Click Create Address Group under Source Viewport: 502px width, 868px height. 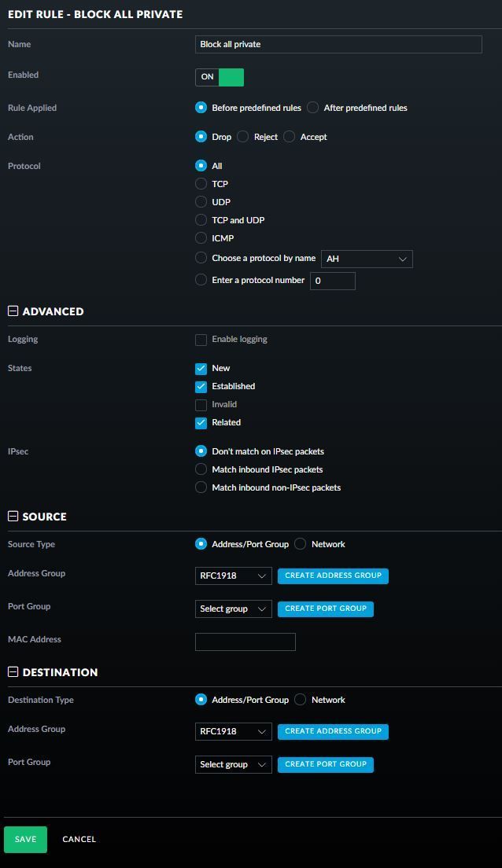click(333, 576)
